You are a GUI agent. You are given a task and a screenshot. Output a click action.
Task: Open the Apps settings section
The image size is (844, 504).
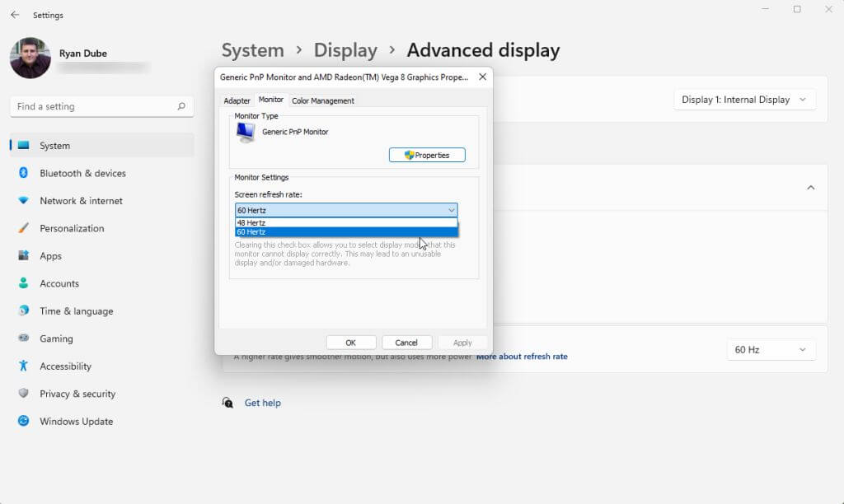coord(50,255)
